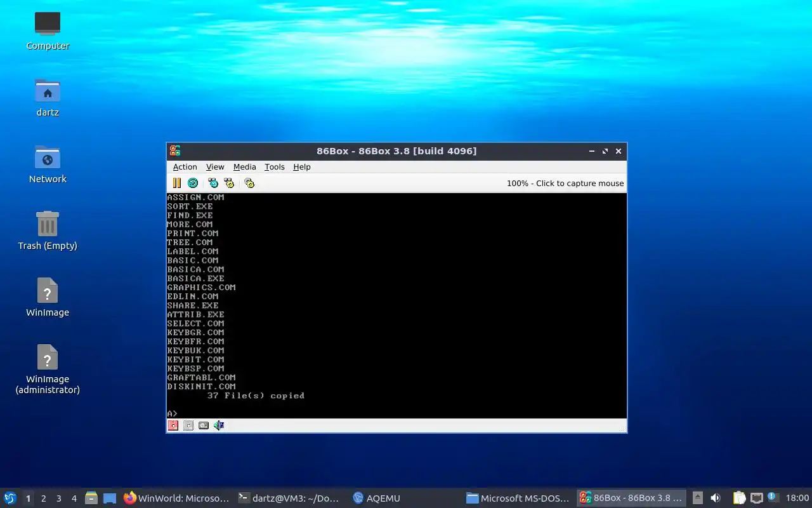Click the taskbar file manager icon
Screen dimensions: 812x508
[x=91, y=498]
